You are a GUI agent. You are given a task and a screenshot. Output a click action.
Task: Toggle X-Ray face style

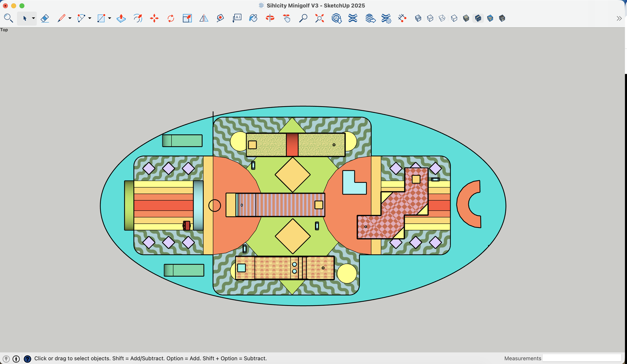[x=418, y=18]
